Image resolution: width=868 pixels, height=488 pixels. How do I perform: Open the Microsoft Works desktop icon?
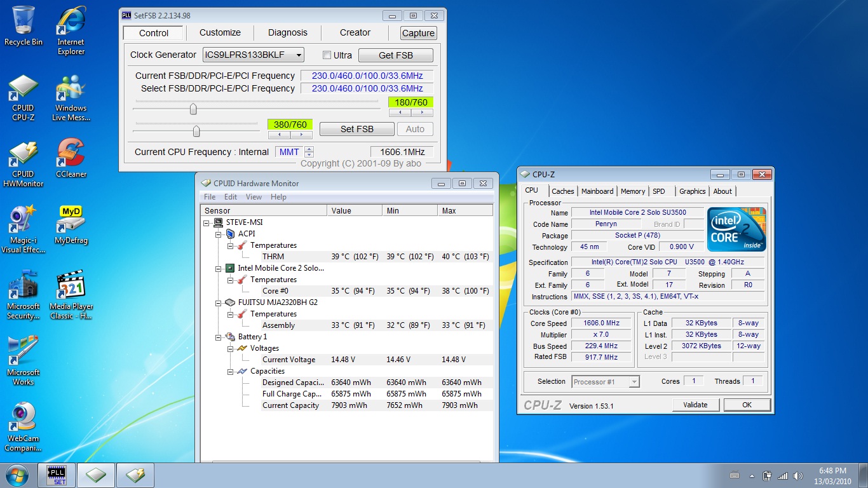[24, 361]
